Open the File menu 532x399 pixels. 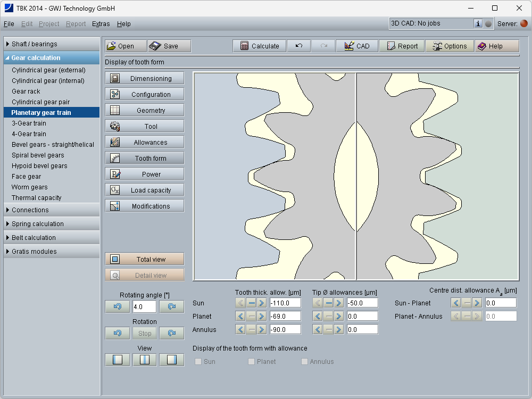[x=9, y=24]
